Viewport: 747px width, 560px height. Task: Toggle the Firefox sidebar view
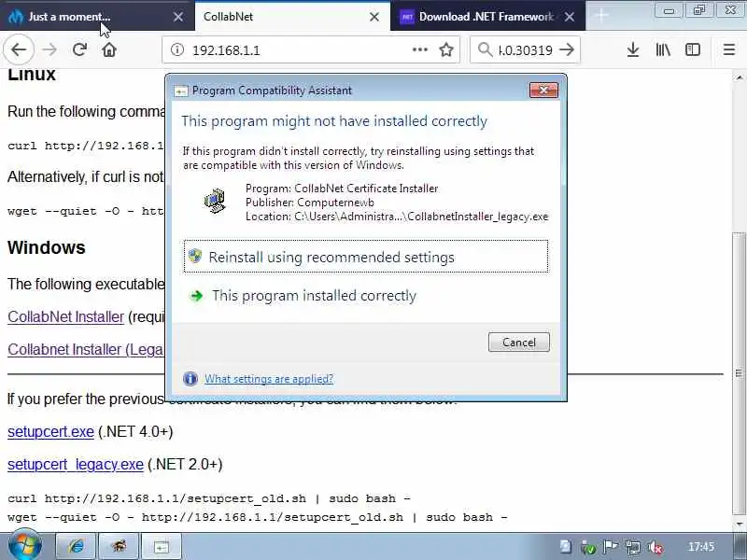693,49
